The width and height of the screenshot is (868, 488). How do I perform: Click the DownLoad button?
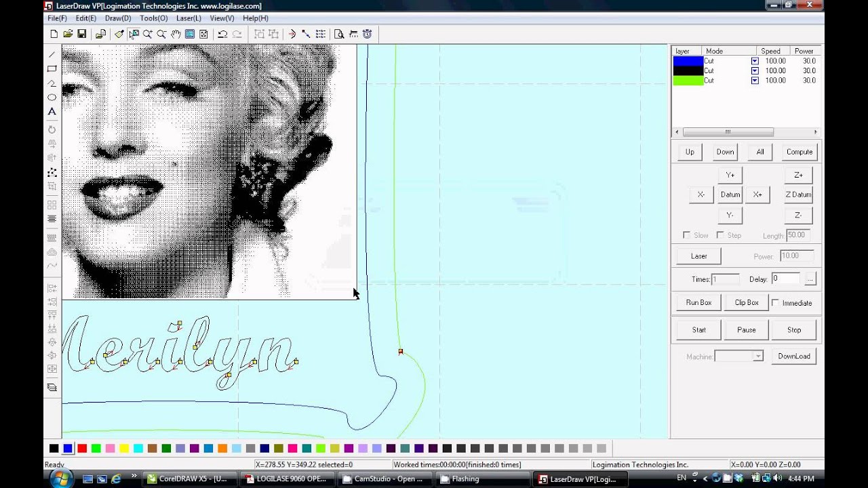pos(794,357)
